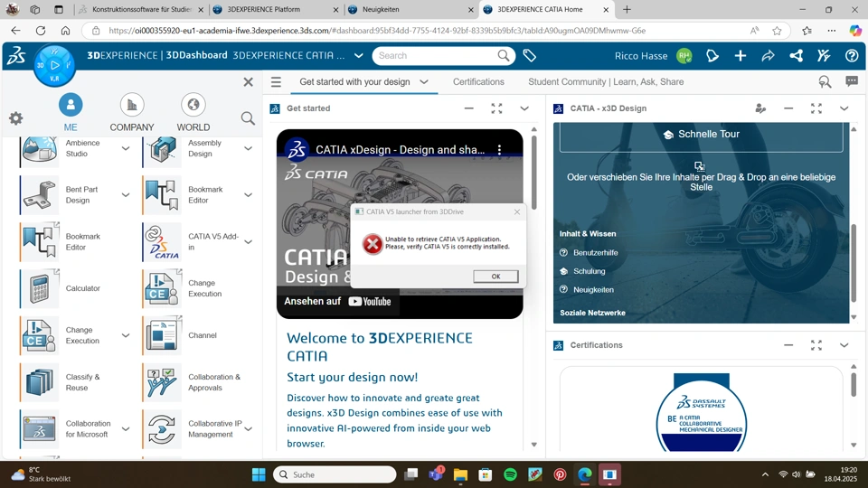Open the notifications icon in the top bar
Screen dimensions: 868x488
tap(712, 55)
